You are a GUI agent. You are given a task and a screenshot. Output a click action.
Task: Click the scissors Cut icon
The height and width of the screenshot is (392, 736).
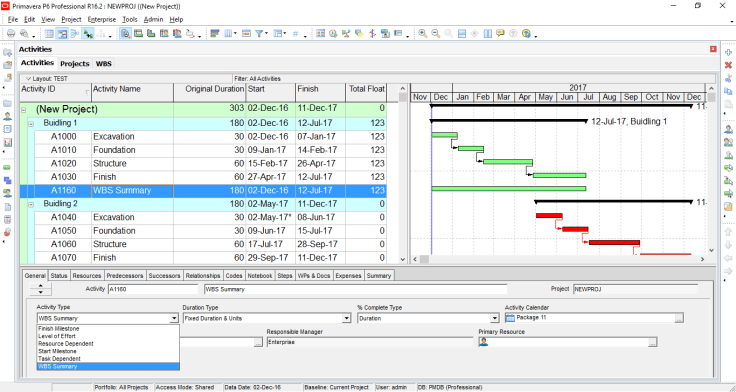click(728, 78)
